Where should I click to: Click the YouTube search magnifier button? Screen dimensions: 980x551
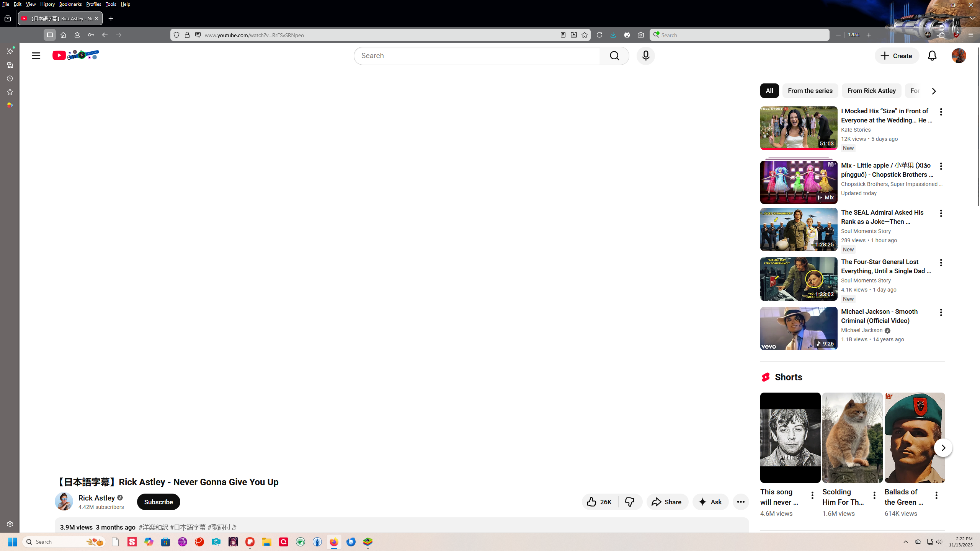point(614,56)
